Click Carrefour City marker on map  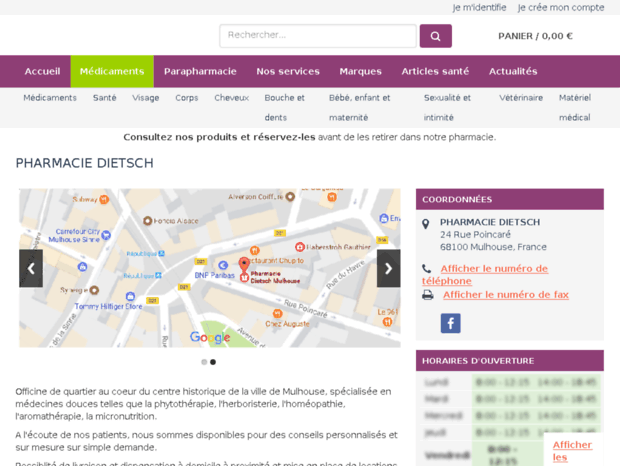click(x=106, y=235)
